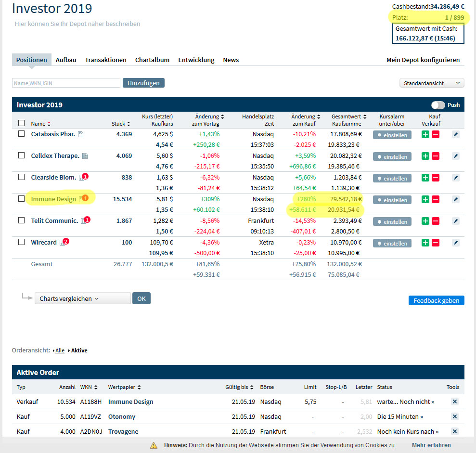Click red sell icon for Telit Communic.
This screenshot has height=453, width=476.
(x=435, y=221)
